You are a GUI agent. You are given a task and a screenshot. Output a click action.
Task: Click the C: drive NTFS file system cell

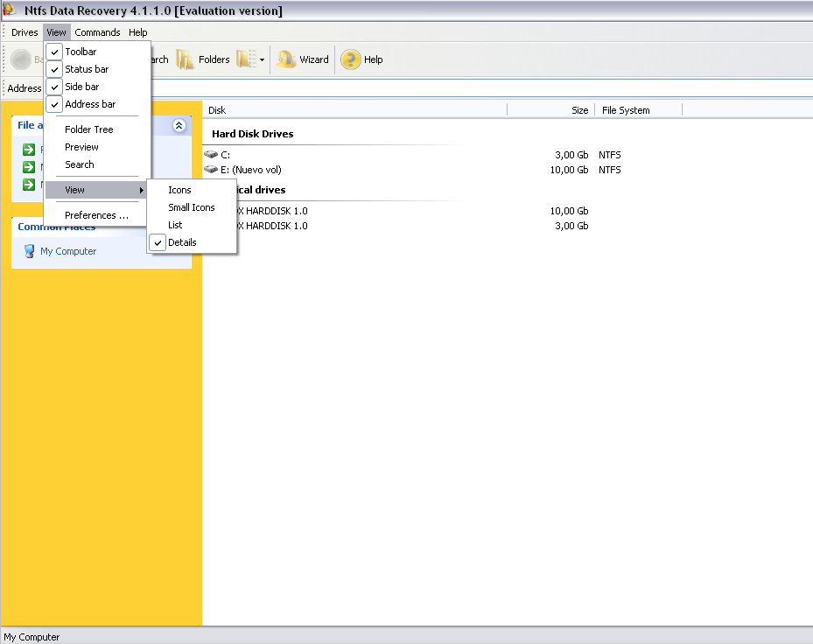610,155
